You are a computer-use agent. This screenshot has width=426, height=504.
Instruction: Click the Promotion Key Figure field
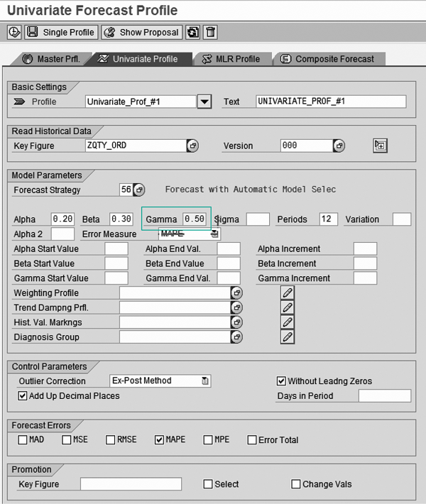(x=131, y=484)
